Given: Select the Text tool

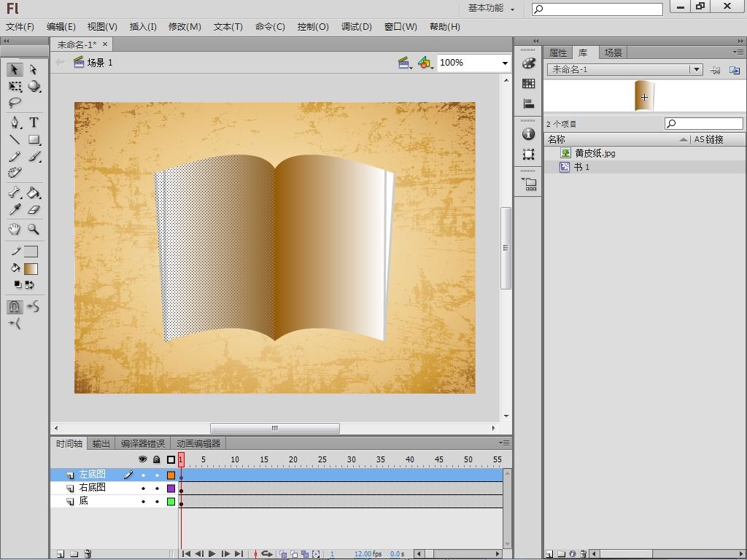Looking at the screenshot, I should tap(34, 122).
